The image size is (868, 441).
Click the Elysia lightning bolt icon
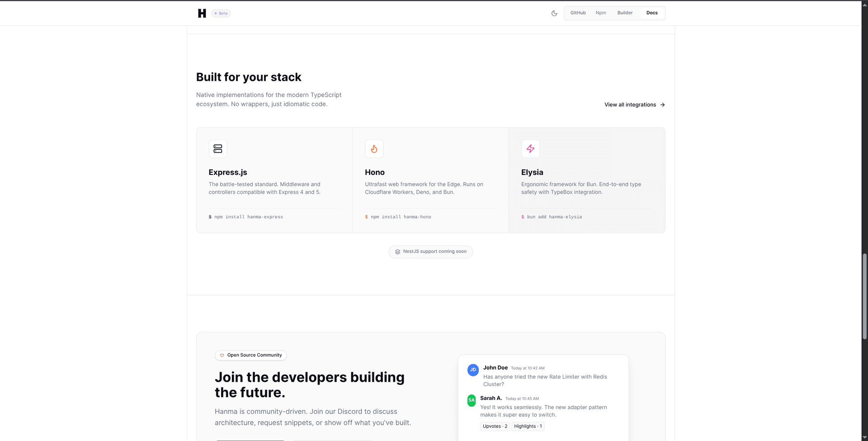click(x=530, y=149)
